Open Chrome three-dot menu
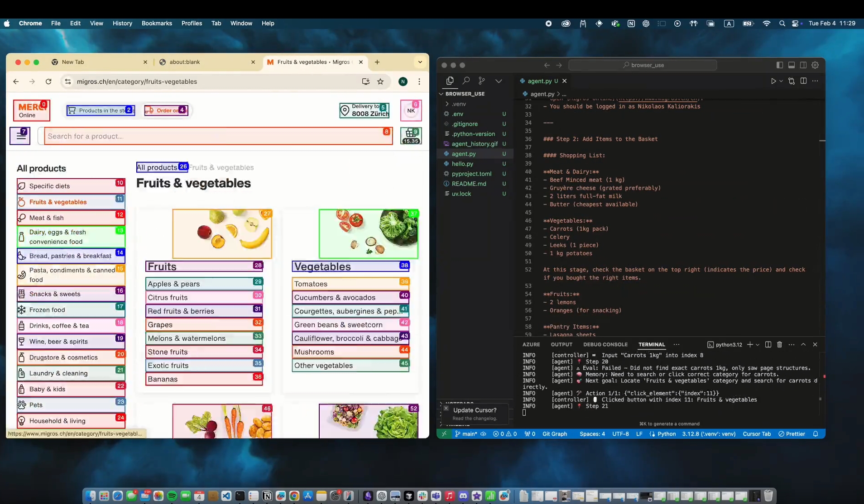 [x=419, y=81]
